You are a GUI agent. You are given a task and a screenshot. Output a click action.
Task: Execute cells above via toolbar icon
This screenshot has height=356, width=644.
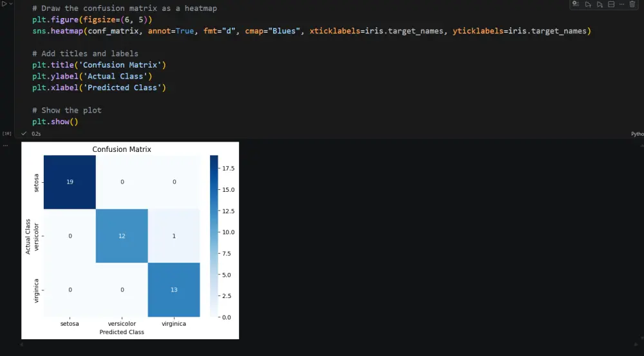pos(588,4)
